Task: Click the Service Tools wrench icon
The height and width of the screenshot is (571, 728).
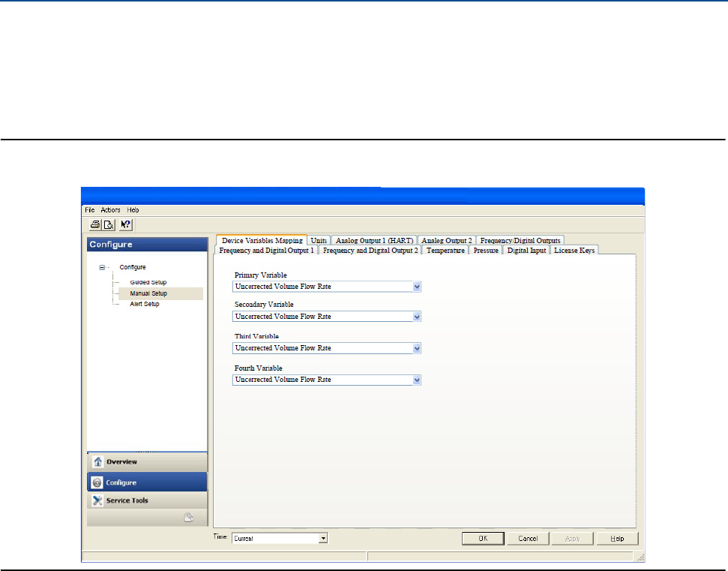Action: [x=97, y=500]
